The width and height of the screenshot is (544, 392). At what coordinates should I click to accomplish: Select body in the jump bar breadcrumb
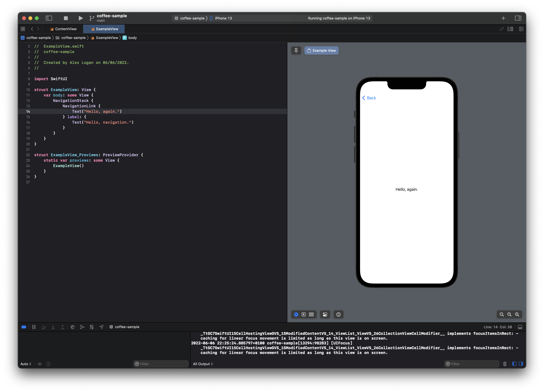tap(132, 38)
